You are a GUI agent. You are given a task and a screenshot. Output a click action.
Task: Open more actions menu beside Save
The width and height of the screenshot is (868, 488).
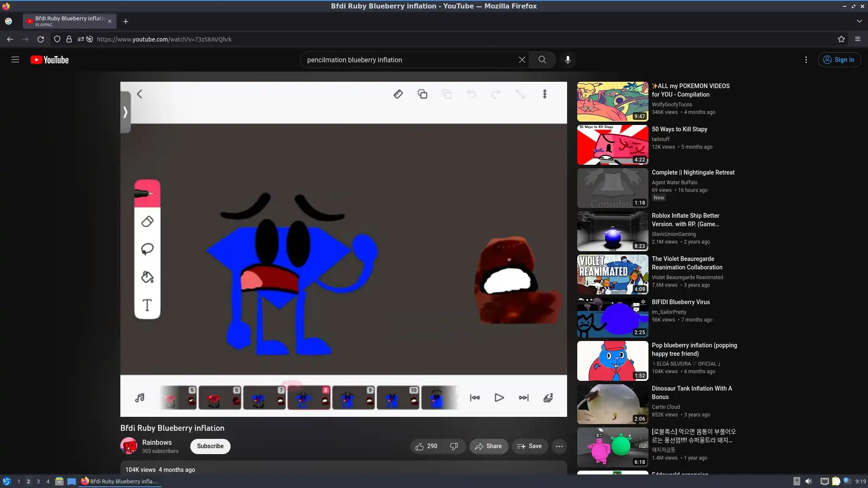pyautogui.click(x=559, y=446)
